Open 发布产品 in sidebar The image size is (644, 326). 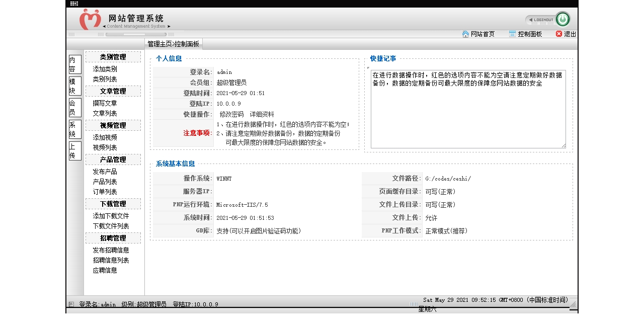(105, 172)
